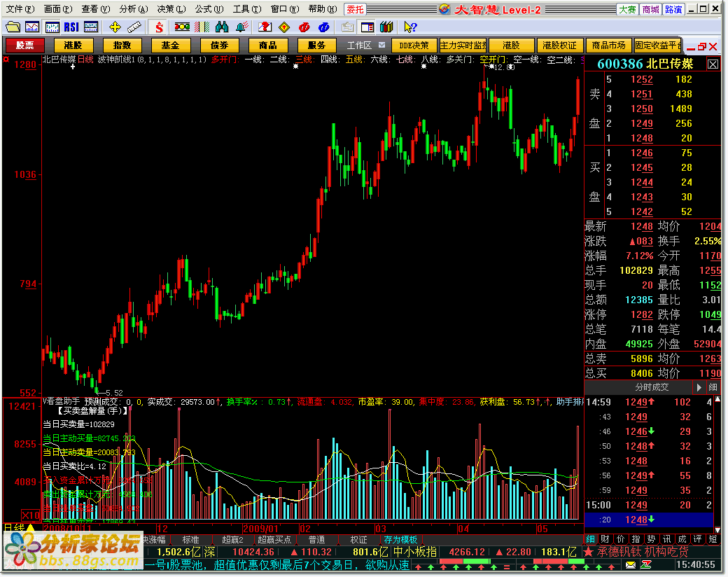This screenshot has width=728, height=577.
Task: Open the yellow folder icon in toolbar
Action: click(13, 27)
